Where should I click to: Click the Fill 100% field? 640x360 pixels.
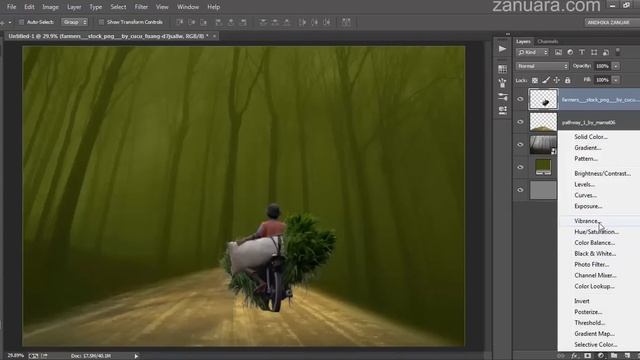(603, 80)
